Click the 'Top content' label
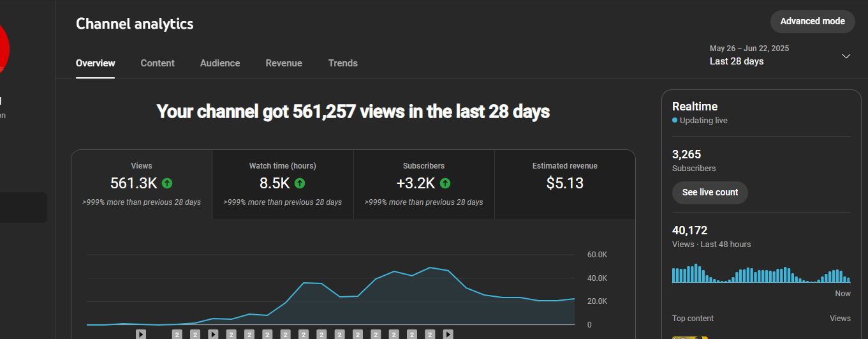The height and width of the screenshot is (339, 868). point(693,319)
